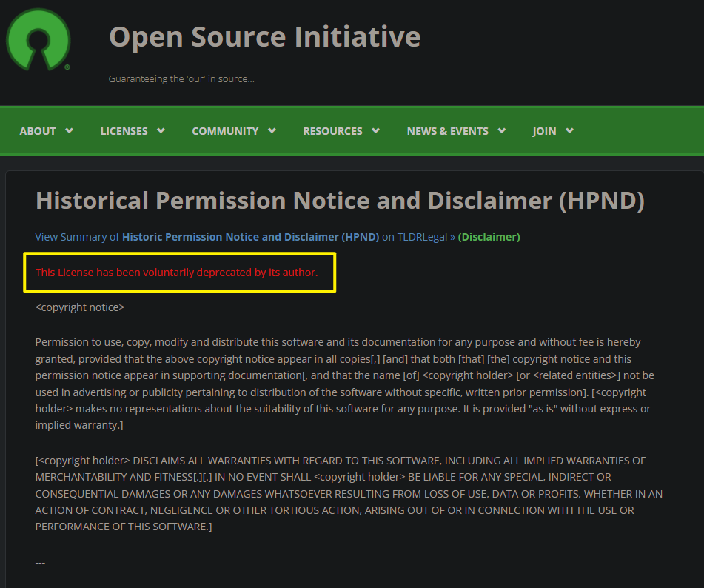
Task: Expand the LICENSES dropdown chevron
Action: (161, 130)
